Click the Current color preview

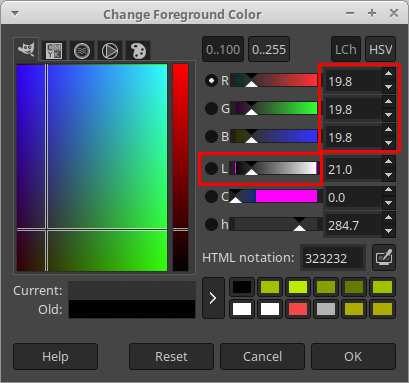tap(132, 291)
